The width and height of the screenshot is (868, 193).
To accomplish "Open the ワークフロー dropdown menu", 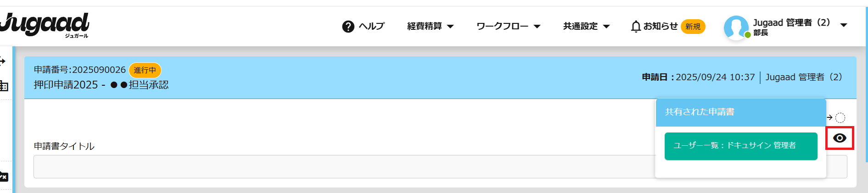I will point(508,26).
